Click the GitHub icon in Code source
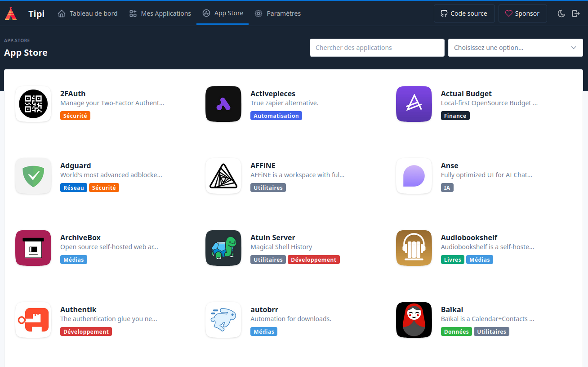The image size is (588, 367). (443, 13)
